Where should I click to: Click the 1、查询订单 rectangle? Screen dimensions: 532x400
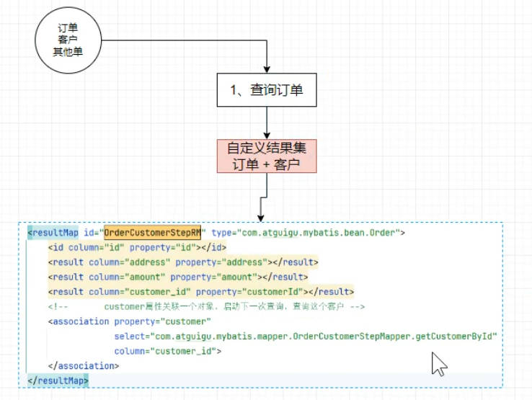pyautogui.click(x=267, y=90)
